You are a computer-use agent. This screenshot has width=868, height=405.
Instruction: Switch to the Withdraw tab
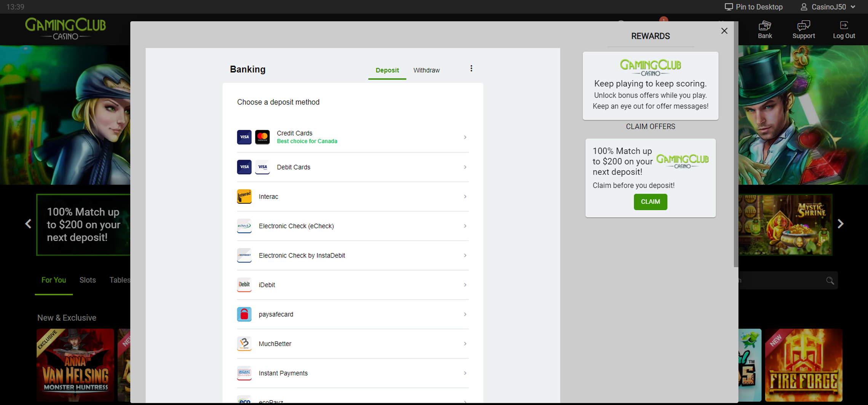coord(426,70)
